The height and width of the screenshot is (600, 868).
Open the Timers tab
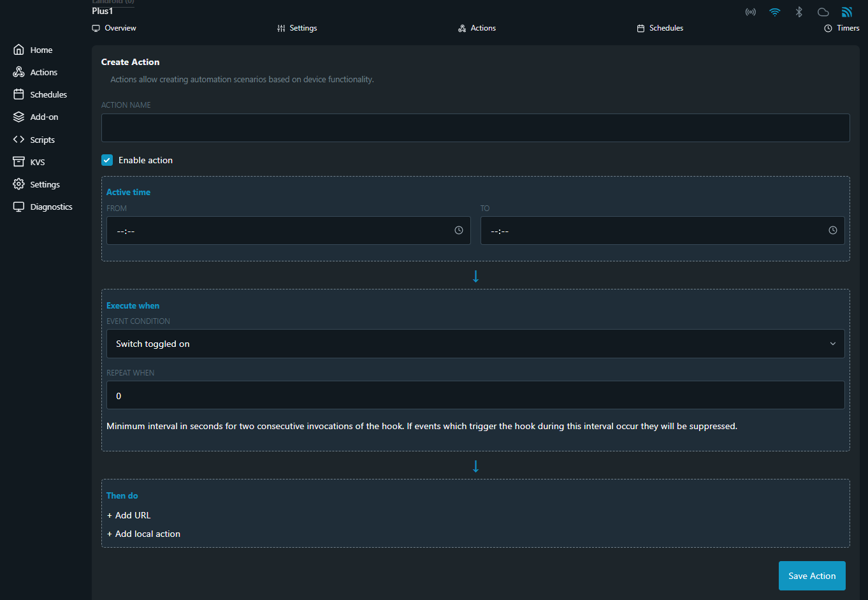click(x=841, y=28)
